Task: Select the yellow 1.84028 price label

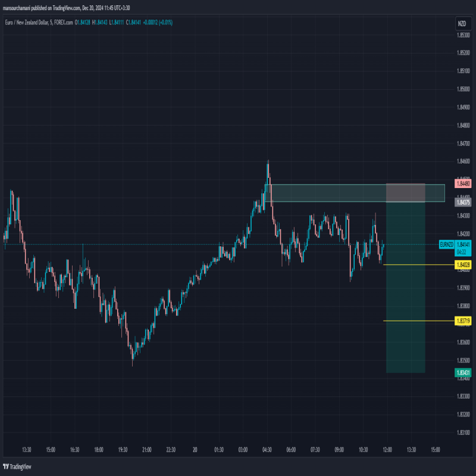Action: 464,264
